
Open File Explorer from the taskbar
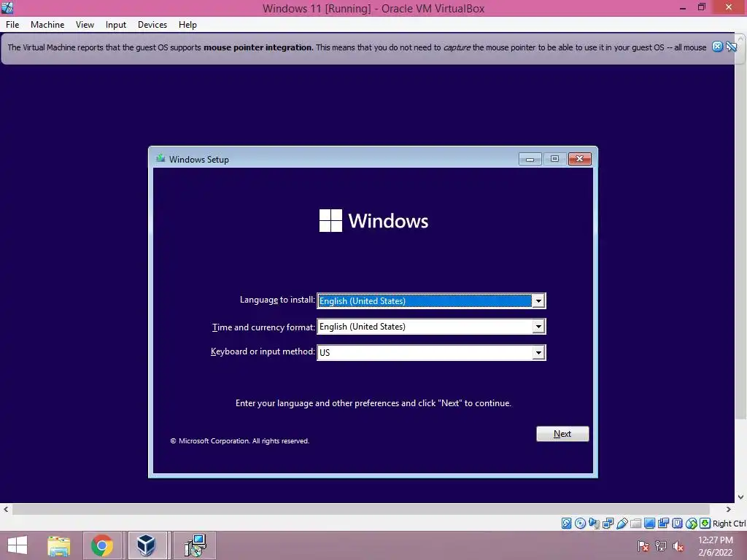coord(58,545)
